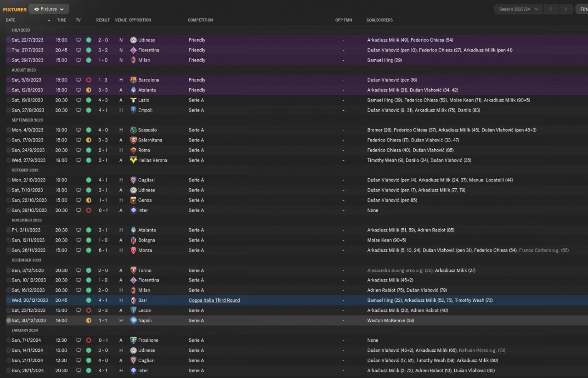Check the row selector for Sat, 22/7/2023
The image size is (588, 378).
[x=9, y=40]
